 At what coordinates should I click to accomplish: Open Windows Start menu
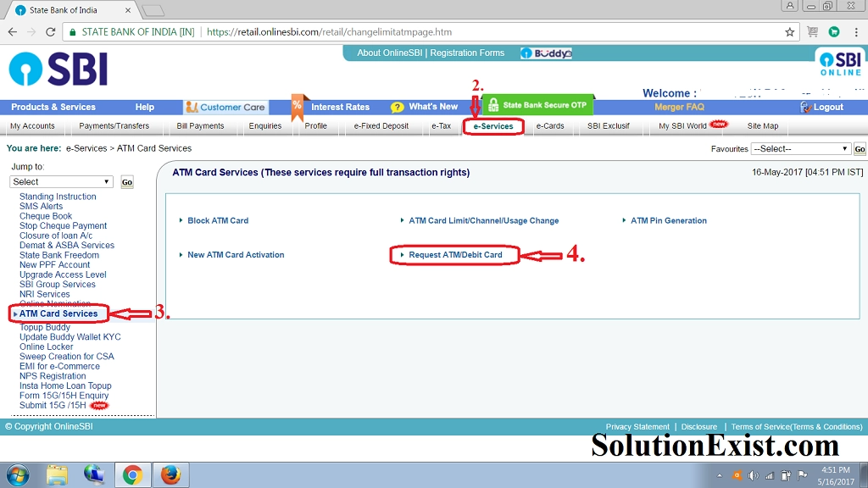coord(19,475)
